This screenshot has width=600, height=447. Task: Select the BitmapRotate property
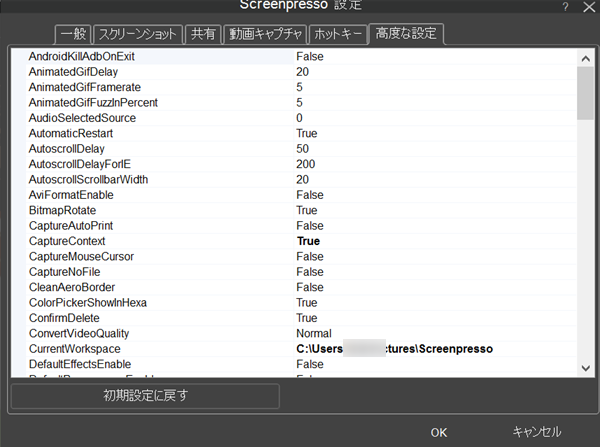coord(62,210)
